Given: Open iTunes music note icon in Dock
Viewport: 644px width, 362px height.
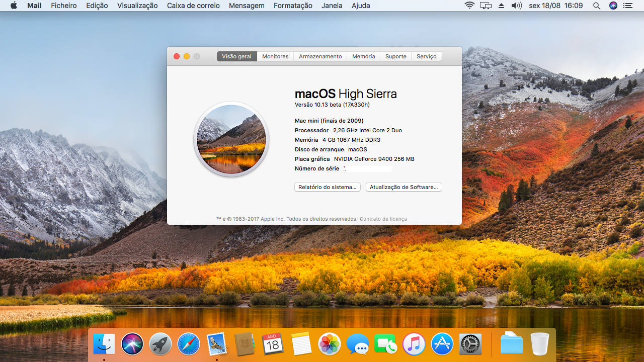Looking at the screenshot, I should (x=414, y=344).
